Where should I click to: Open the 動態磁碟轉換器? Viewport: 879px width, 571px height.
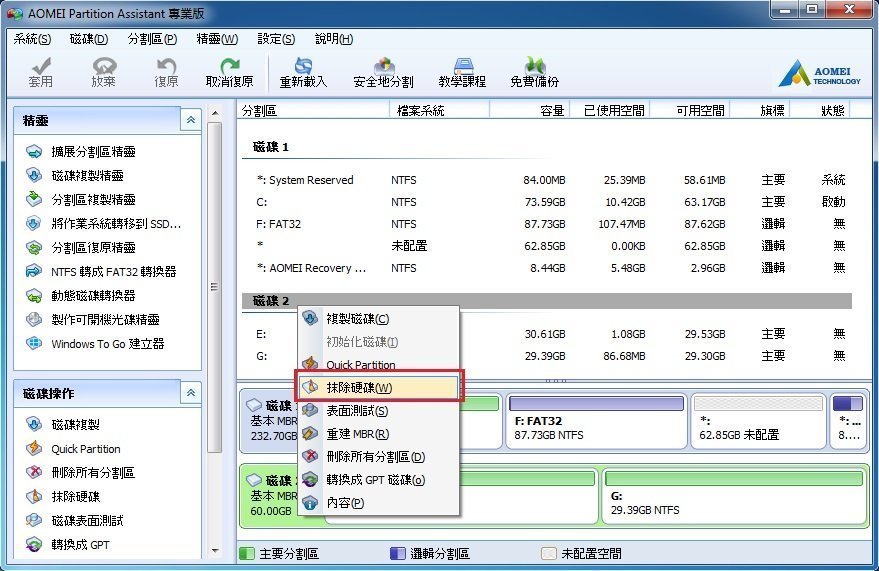click(81, 296)
